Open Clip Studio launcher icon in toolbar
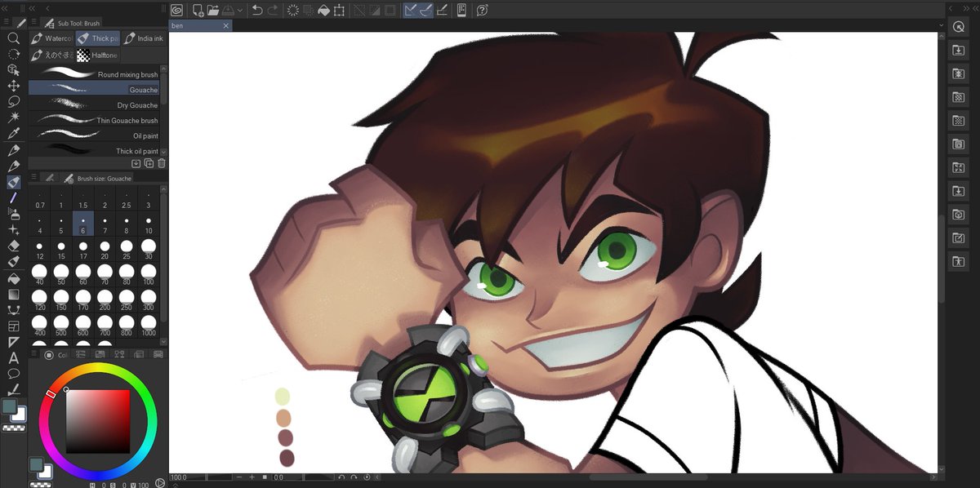The image size is (980, 488). coord(177,10)
